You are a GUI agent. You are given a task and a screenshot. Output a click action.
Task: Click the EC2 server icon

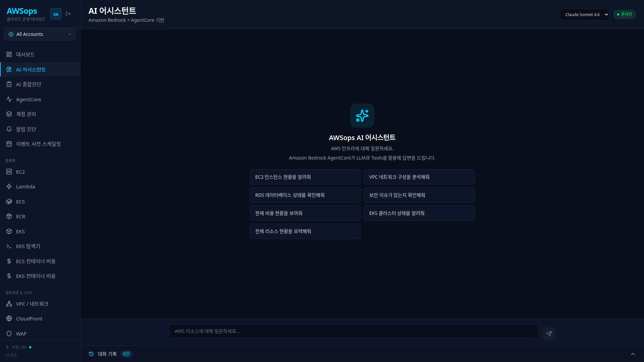(x=9, y=172)
